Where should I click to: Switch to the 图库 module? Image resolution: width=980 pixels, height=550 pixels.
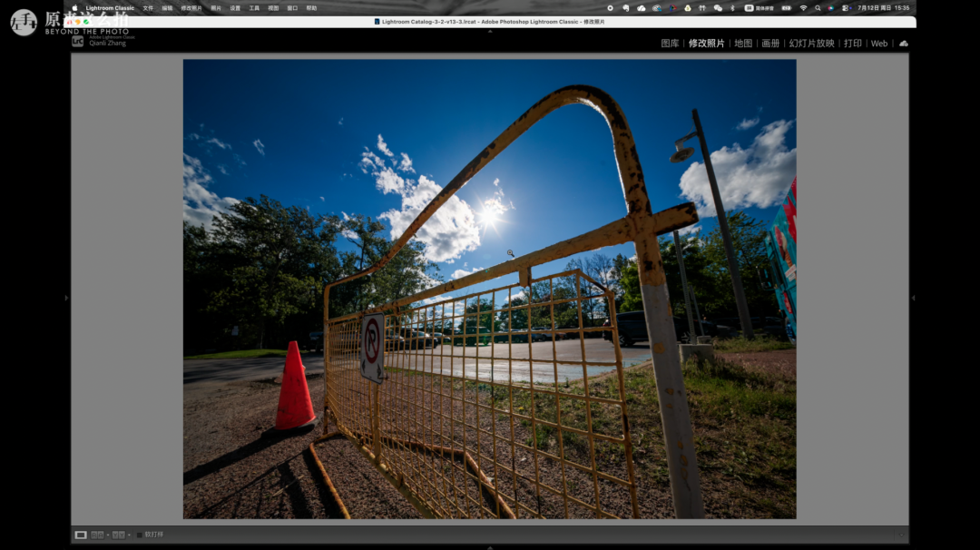pyautogui.click(x=670, y=44)
